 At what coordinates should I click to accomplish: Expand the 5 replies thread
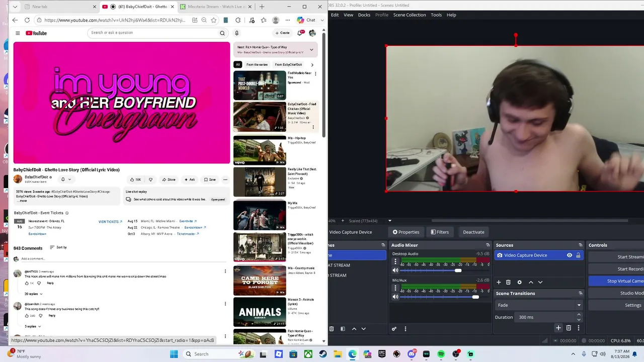point(33,326)
